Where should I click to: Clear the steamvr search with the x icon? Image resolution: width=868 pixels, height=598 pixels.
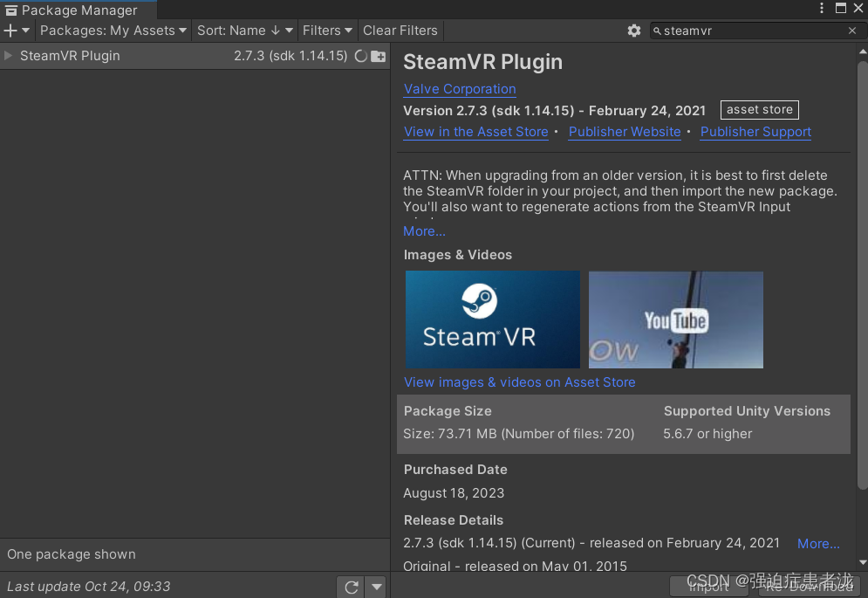852,31
